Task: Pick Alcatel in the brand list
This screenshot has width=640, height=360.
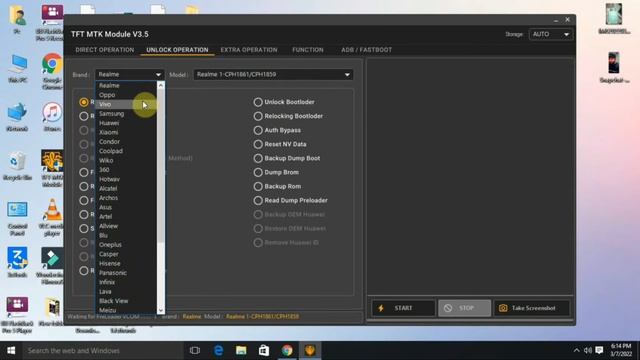Action: click(x=126, y=189)
